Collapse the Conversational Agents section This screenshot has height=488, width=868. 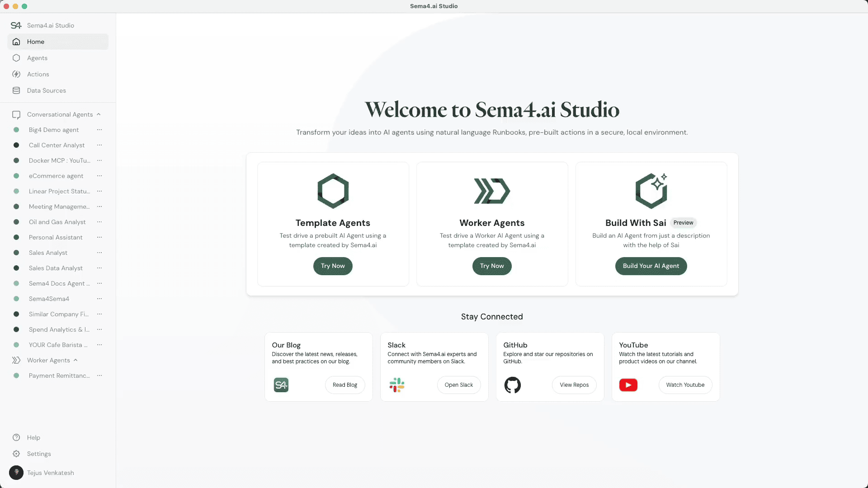[x=99, y=114]
